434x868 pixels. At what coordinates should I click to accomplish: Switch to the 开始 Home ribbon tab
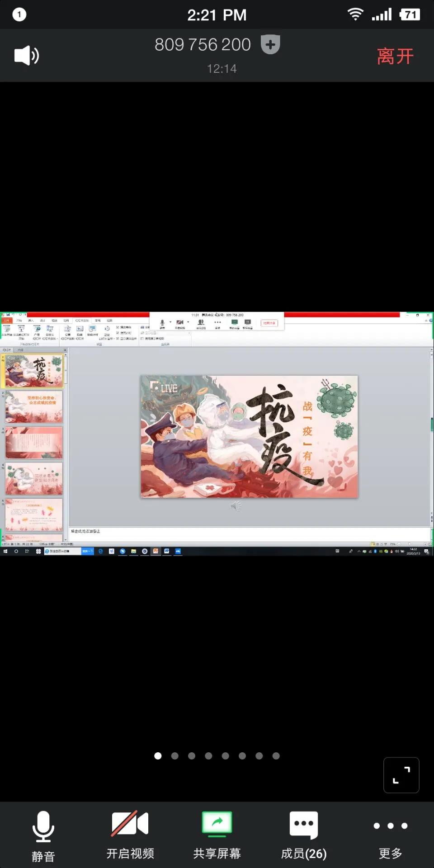pos(19,321)
